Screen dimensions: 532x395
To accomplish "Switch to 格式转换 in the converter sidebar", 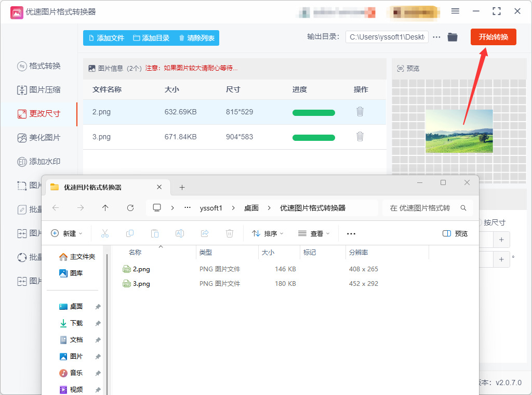I will [x=39, y=66].
